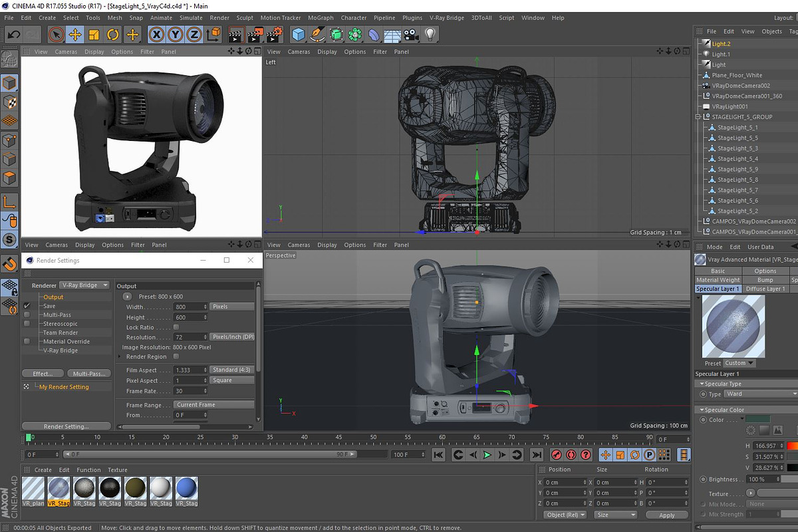Open Edit Render Settings gear clapperboard
Viewport: 798px width, 532px height.
(275, 34)
